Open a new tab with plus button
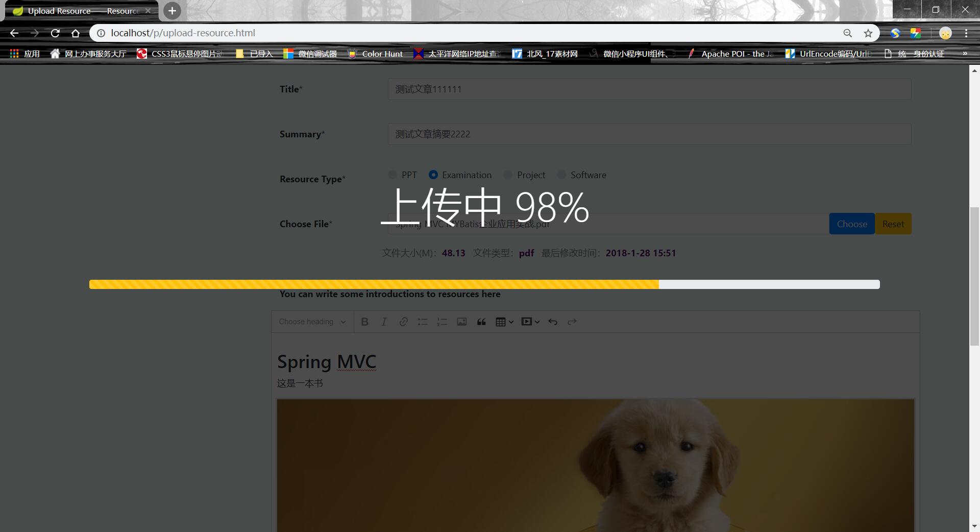This screenshot has height=532, width=980. [x=172, y=11]
